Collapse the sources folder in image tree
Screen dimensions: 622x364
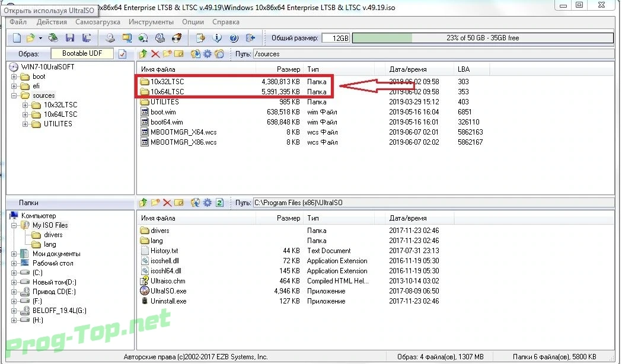(x=14, y=95)
